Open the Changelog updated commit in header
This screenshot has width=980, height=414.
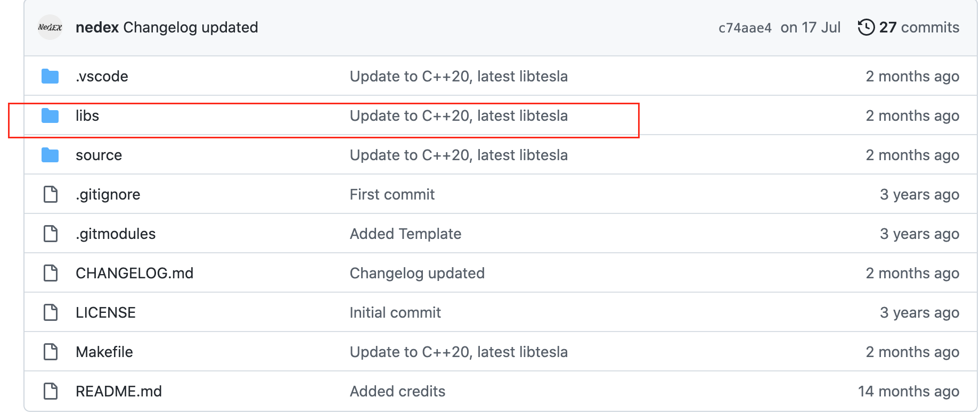coord(191,27)
